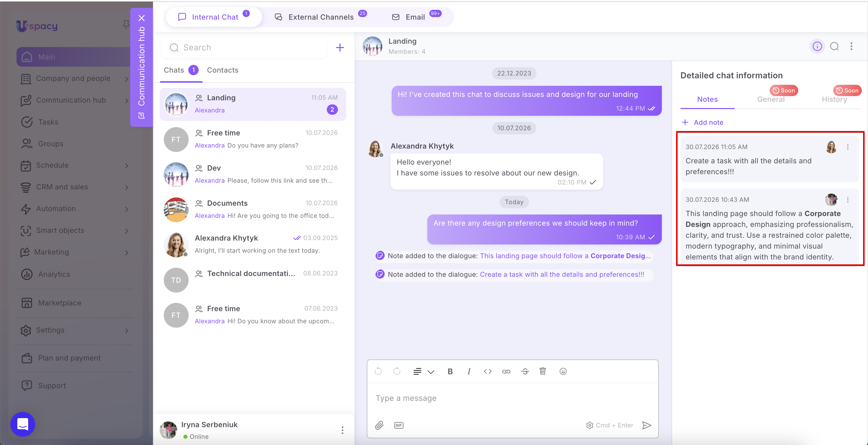The height and width of the screenshot is (445, 868).
Task: Open the GIF picker
Action: click(399, 425)
